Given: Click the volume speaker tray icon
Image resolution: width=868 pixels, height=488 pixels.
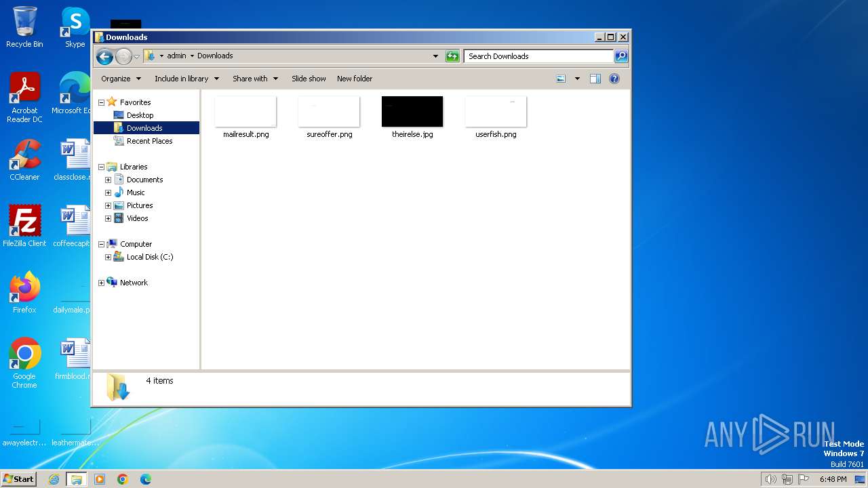Looking at the screenshot, I should (x=770, y=479).
